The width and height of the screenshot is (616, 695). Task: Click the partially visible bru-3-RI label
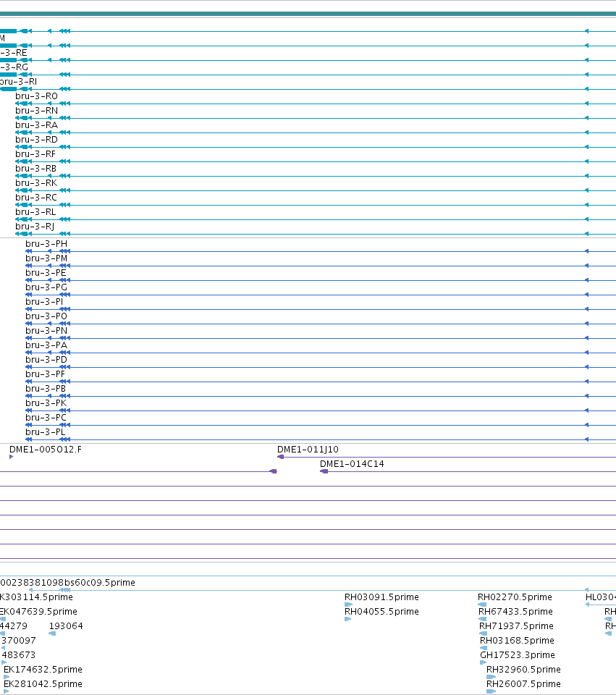[18, 82]
